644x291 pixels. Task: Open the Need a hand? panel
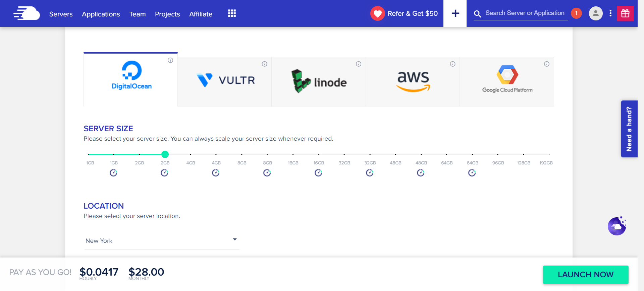pyautogui.click(x=629, y=129)
